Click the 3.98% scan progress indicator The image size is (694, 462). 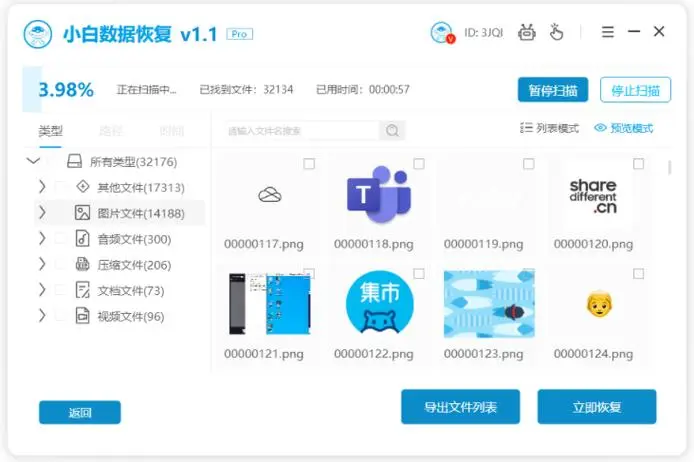click(x=66, y=90)
